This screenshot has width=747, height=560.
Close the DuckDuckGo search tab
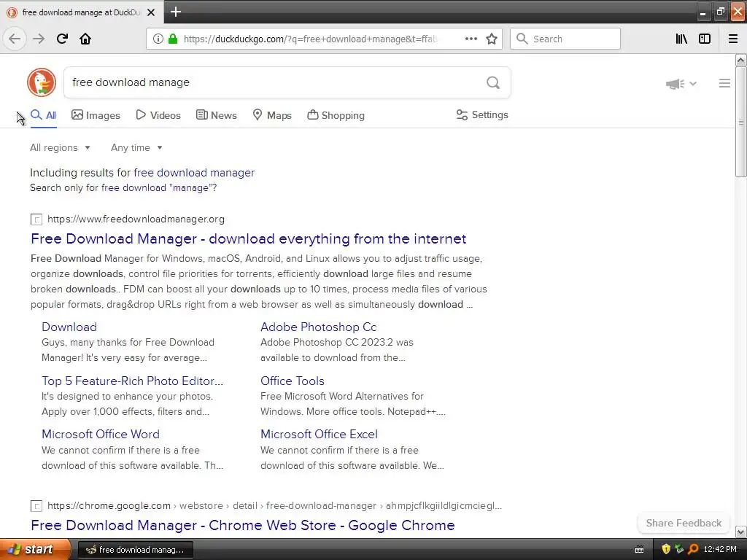151,12
